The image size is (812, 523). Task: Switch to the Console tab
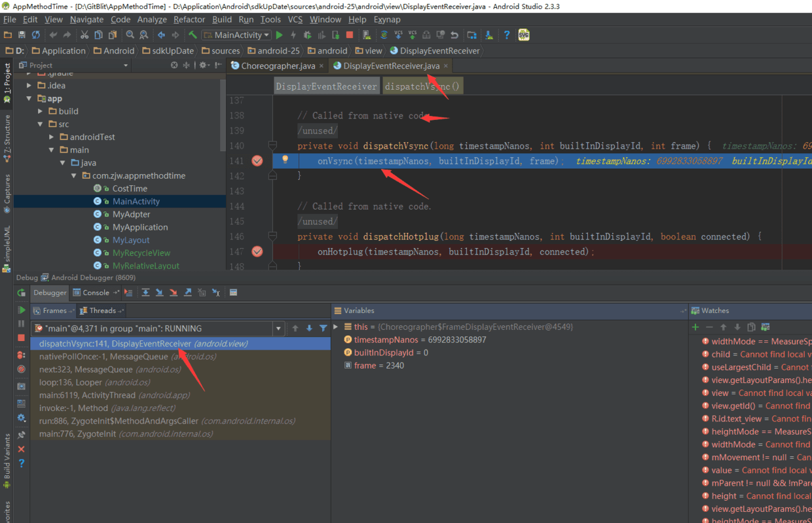click(96, 293)
